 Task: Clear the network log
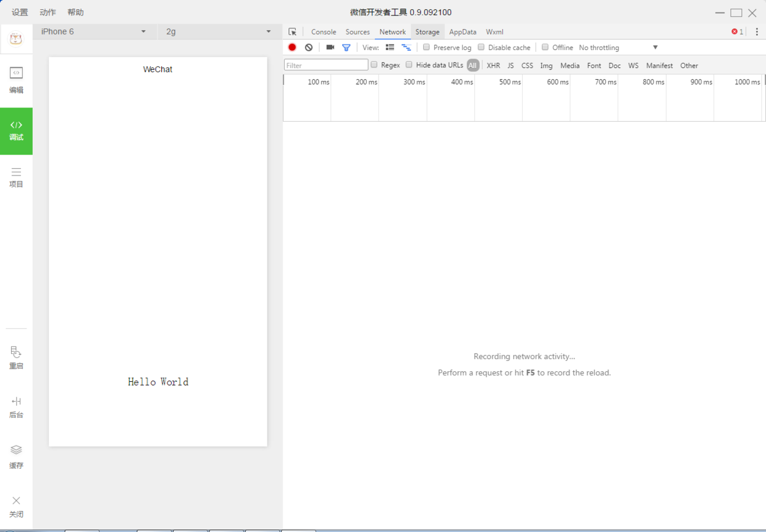coord(309,47)
